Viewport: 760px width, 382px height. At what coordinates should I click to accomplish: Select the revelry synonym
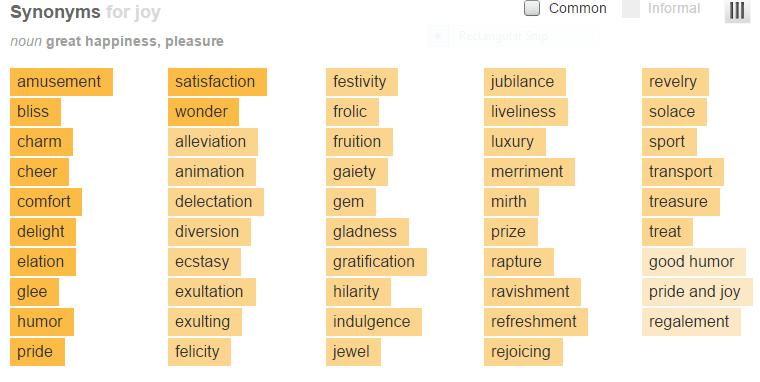(x=676, y=82)
